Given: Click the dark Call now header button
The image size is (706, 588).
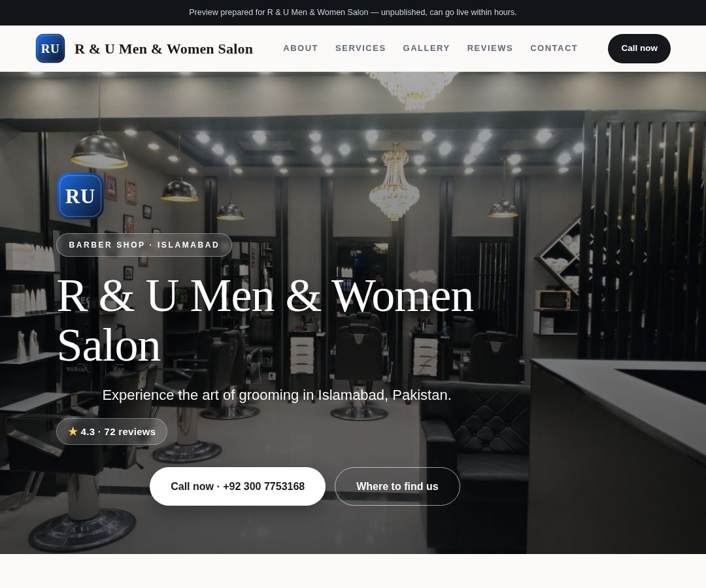Looking at the screenshot, I should [x=639, y=48].
